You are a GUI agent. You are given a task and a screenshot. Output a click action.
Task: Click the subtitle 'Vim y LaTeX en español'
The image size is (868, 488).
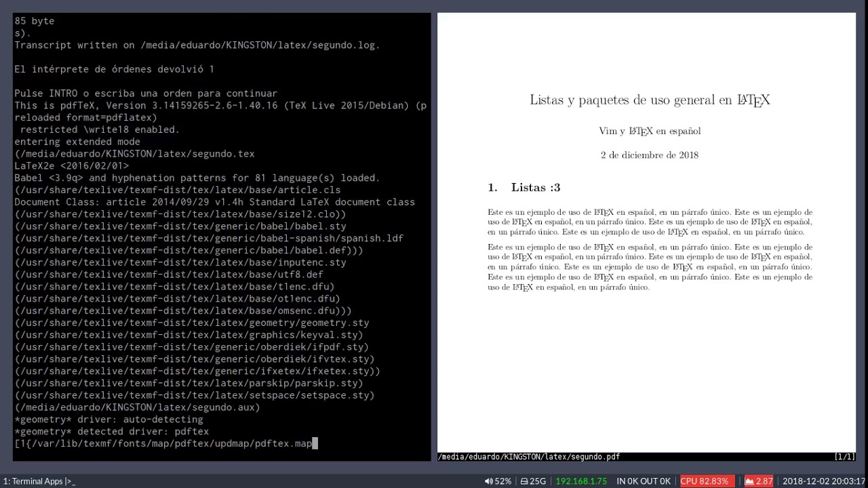[x=650, y=131]
